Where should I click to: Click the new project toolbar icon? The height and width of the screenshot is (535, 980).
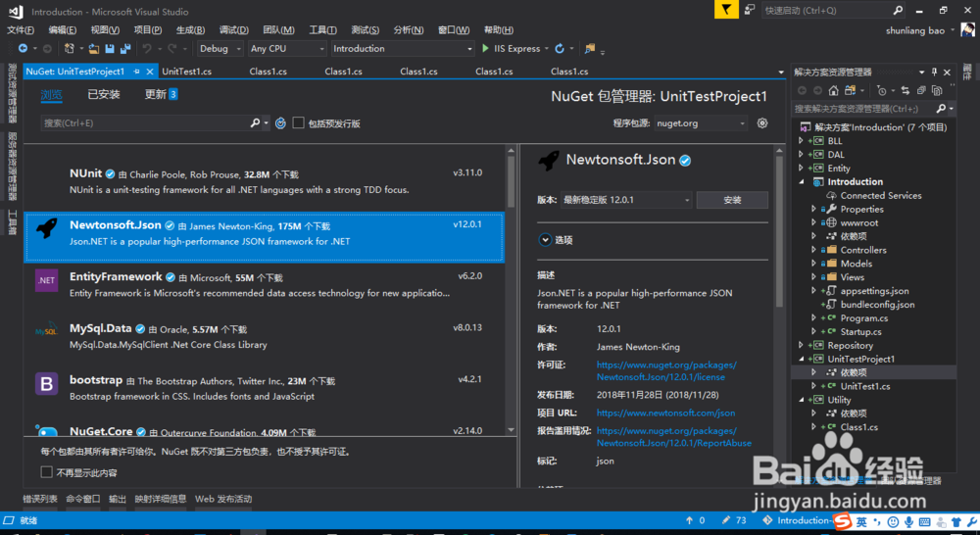pyautogui.click(x=70, y=48)
